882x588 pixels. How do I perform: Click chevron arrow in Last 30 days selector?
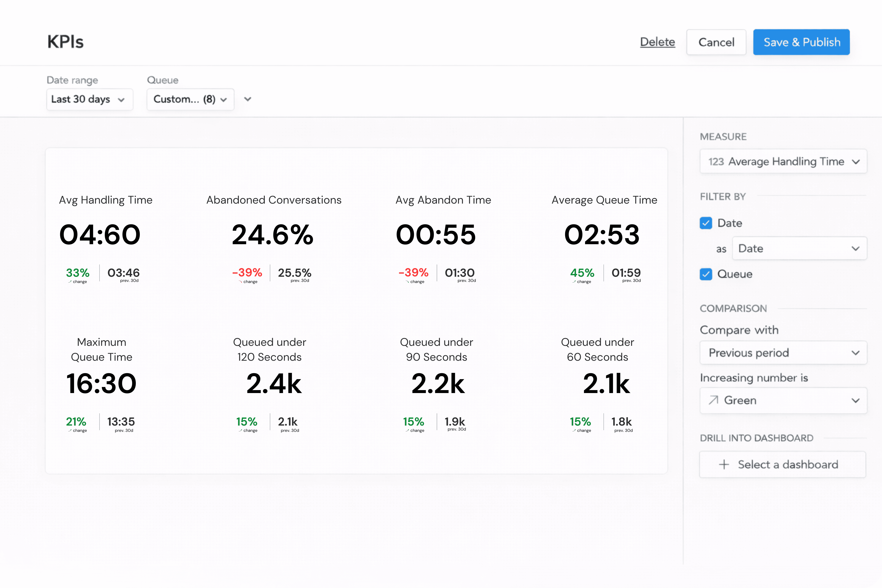(x=121, y=100)
